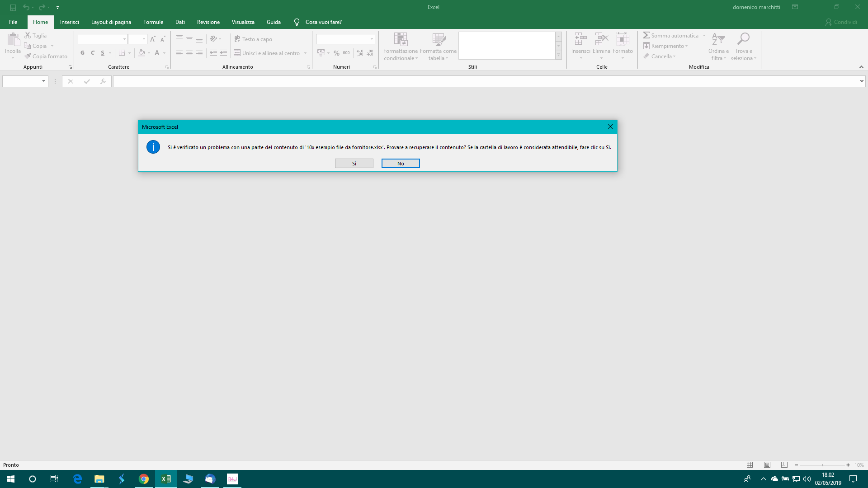Image resolution: width=868 pixels, height=488 pixels.
Task: Click the Incolla paste icon
Action: (13, 41)
